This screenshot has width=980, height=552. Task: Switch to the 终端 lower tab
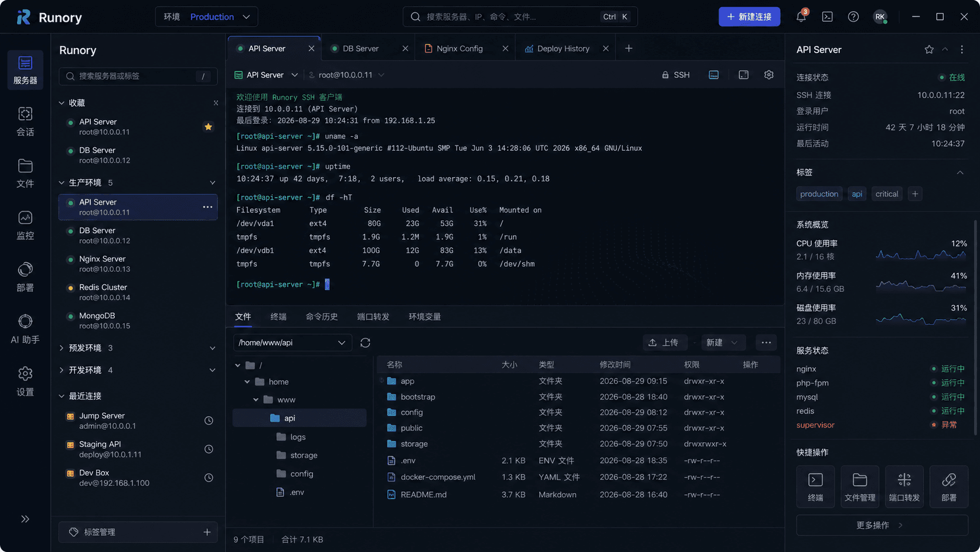(x=278, y=317)
